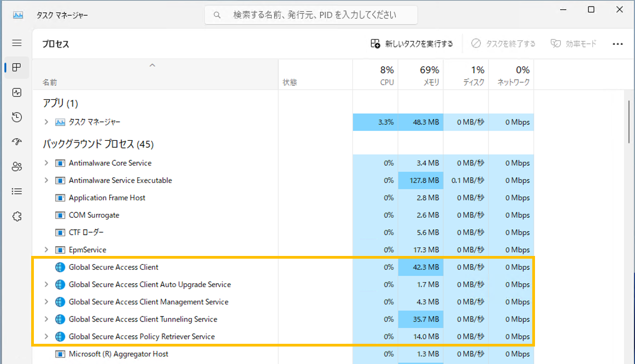Image resolution: width=635 pixels, height=364 pixels.
Task: Open the Users sidebar icon
Action: pos(17,166)
